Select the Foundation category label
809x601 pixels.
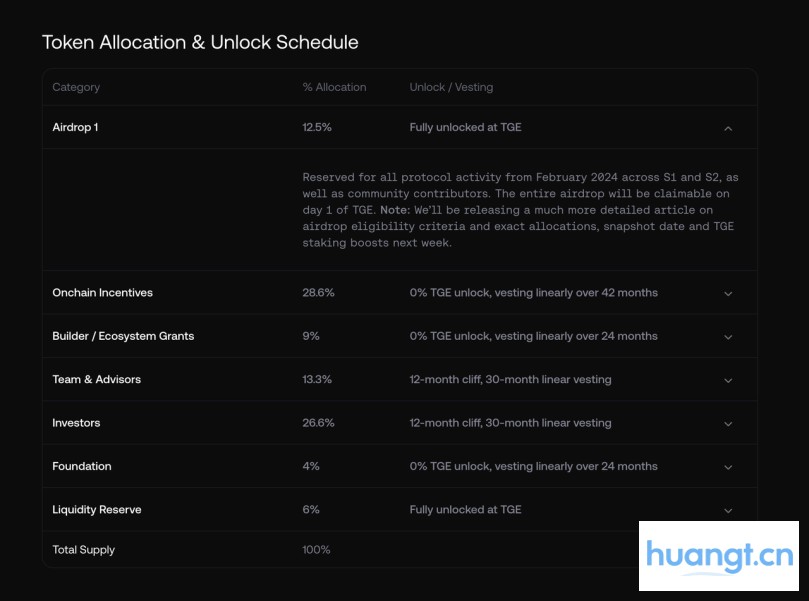[82, 466]
